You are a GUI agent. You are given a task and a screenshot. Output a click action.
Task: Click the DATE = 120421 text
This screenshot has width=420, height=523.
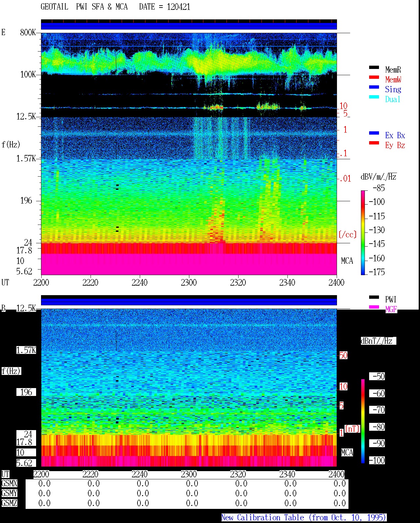pos(164,7)
